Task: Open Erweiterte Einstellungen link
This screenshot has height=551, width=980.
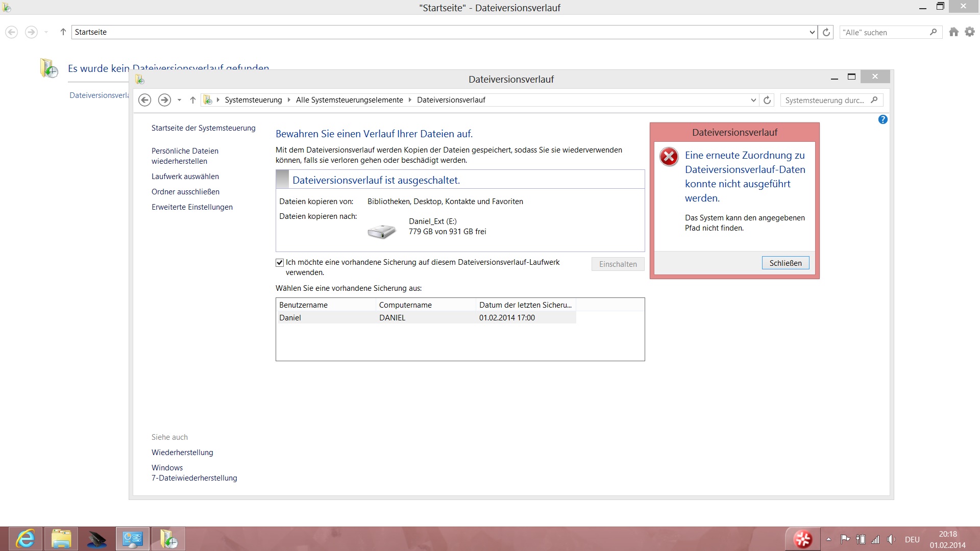Action: (192, 207)
